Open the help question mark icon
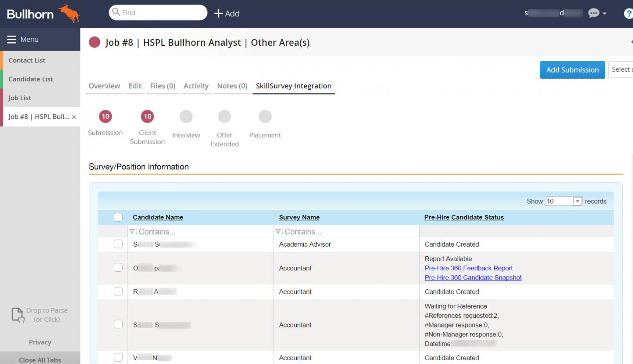 [629, 14]
